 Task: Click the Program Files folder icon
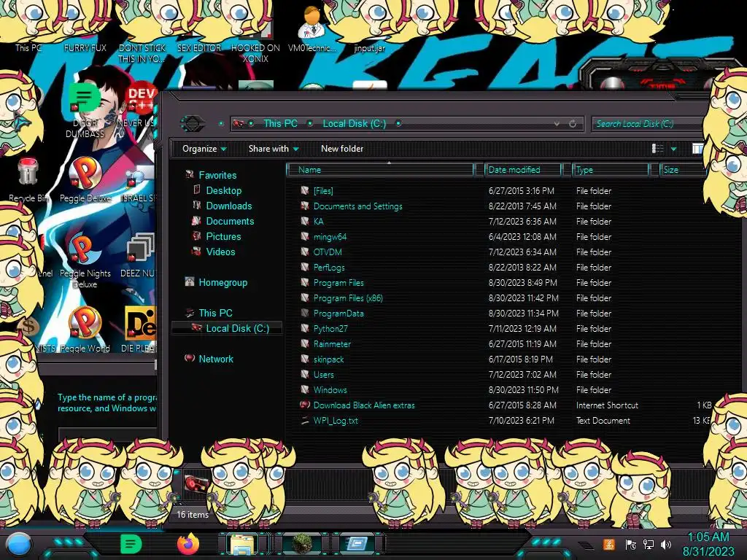pos(305,282)
